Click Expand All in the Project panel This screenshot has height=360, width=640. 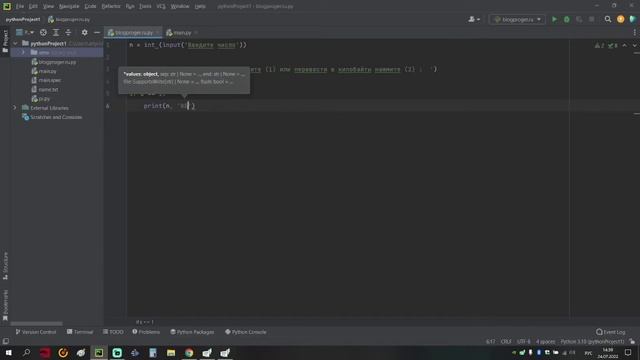click(56, 32)
